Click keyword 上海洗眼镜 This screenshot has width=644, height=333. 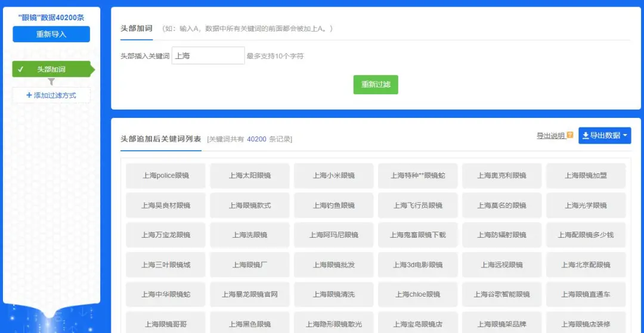pyautogui.click(x=250, y=235)
